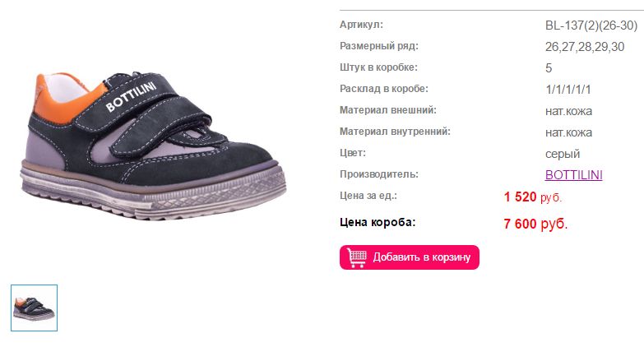Click the BOTTILINI logo on shoe strap
The width and height of the screenshot is (644, 361).
tap(131, 96)
